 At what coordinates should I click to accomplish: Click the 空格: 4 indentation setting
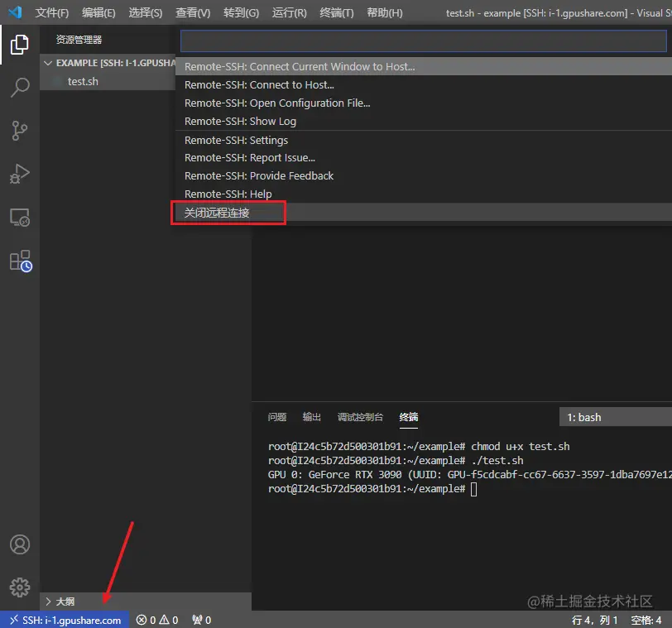(x=646, y=620)
